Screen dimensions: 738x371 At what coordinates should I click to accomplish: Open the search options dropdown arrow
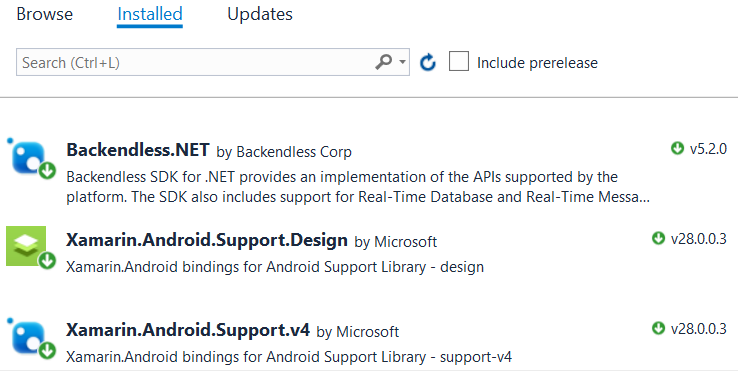coord(402,62)
